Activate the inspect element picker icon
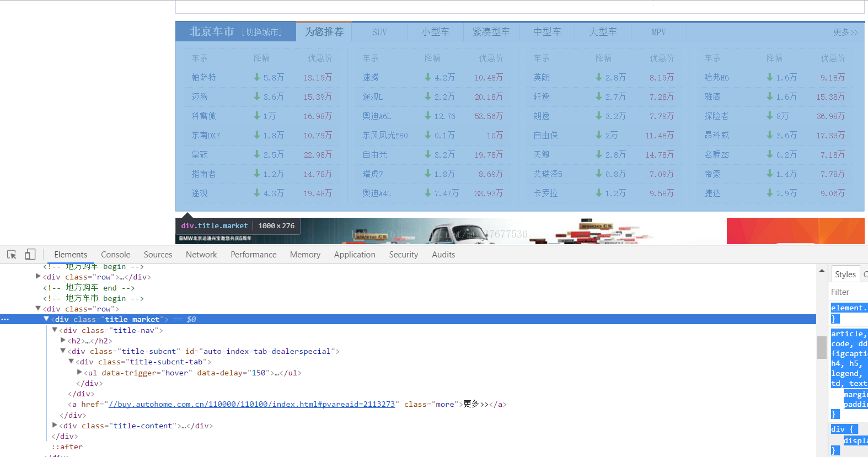This screenshot has width=868, height=457. 12,254
